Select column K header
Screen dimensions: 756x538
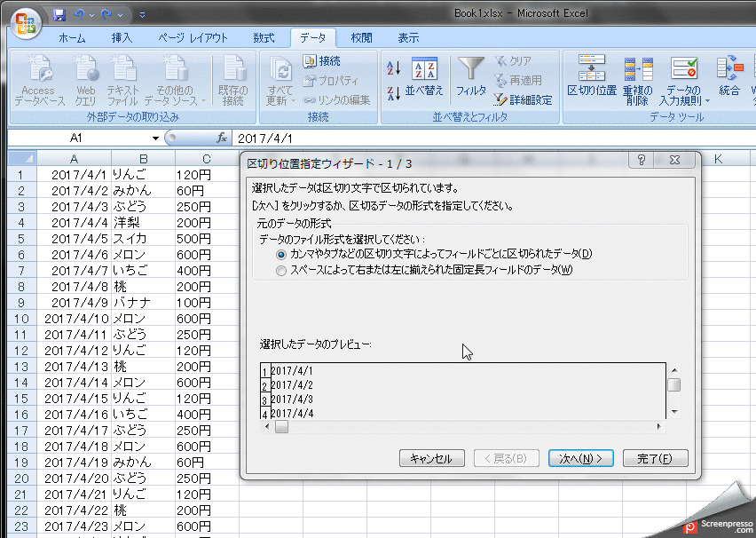point(718,159)
